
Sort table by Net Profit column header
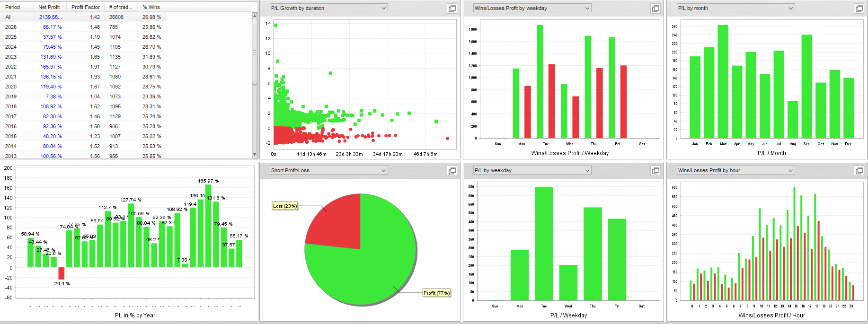click(x=50, y=7)
